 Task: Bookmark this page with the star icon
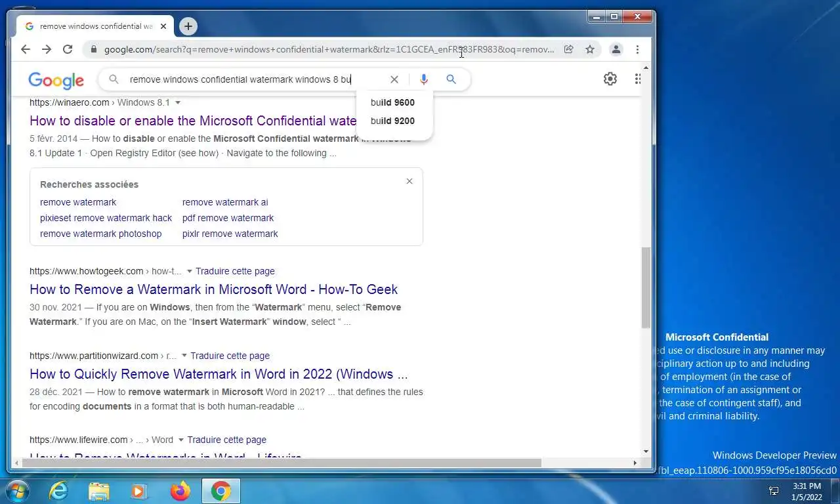click(590, 49)
